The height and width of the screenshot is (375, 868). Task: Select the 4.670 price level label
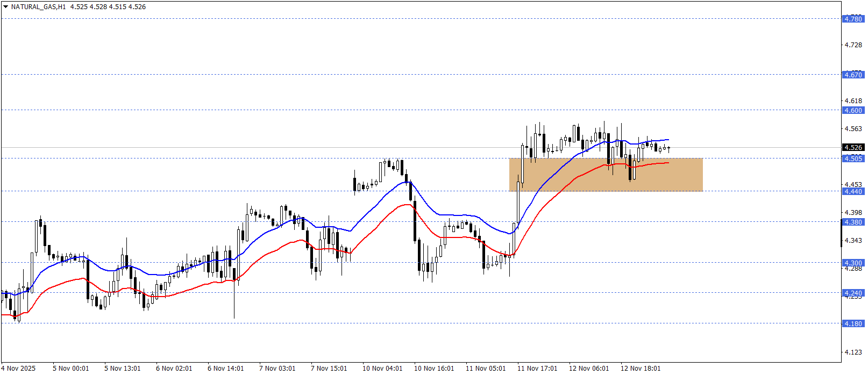852,75
